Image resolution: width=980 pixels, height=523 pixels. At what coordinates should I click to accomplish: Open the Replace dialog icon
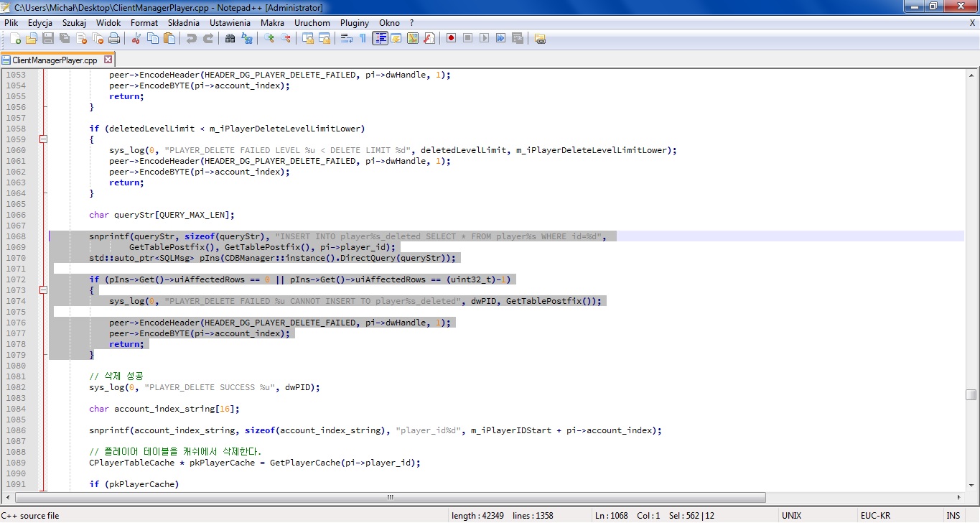pyautogui.click(x=246, y=38)
